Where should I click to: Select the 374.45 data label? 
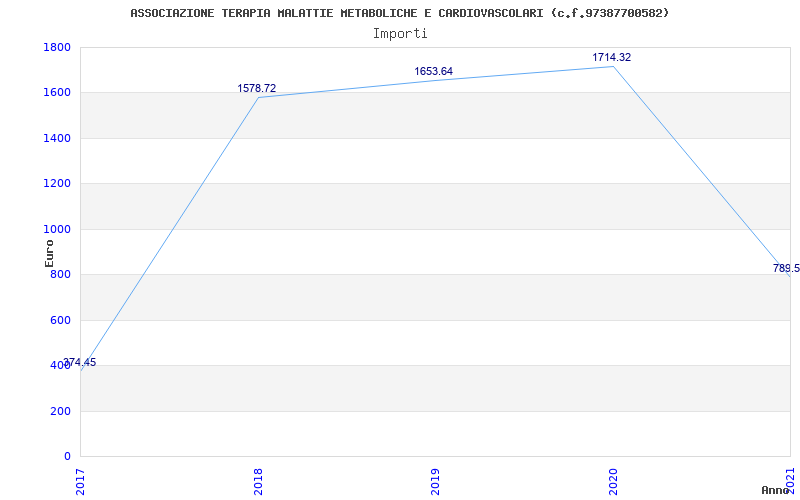pyautogui.click(x=80, y=362)
